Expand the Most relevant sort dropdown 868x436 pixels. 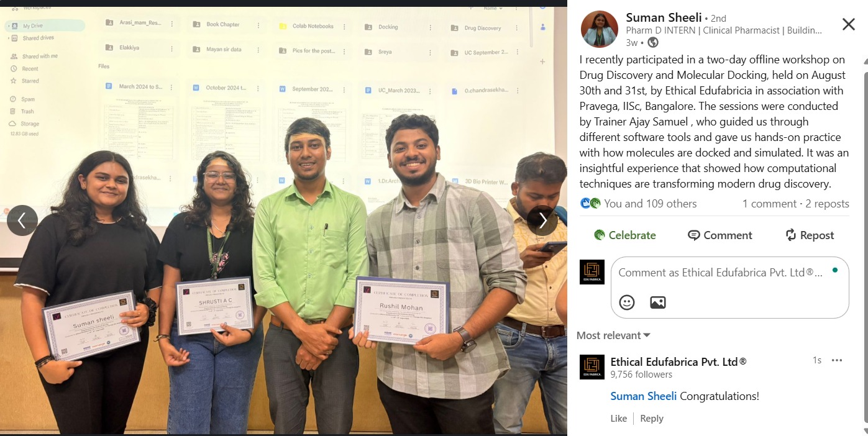click(x=613, y=335)
